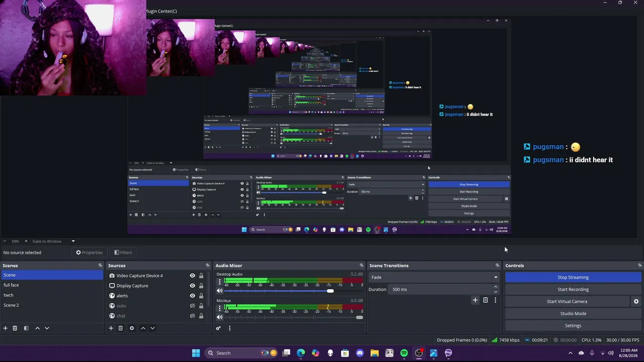The height and width of the screenshot is (362, 644).
Task: Open Mic/Aux three-dot options
Action: click(219, 308)
